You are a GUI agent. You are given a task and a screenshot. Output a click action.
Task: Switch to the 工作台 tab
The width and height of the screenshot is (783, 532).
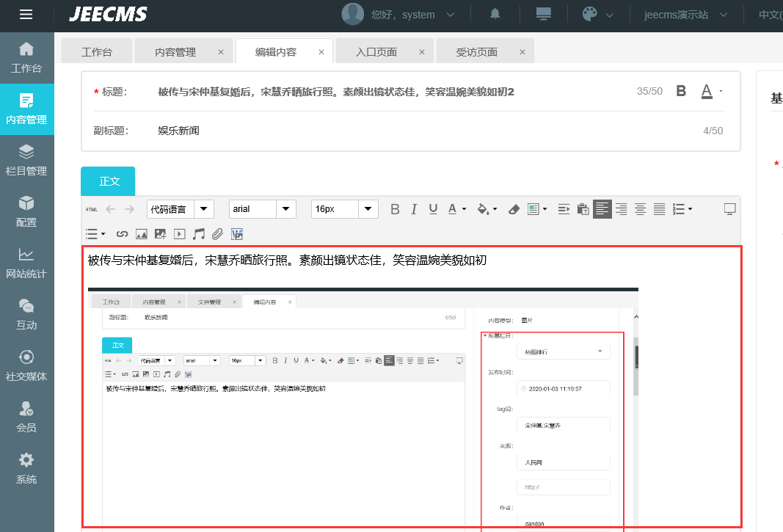click(96, 52)
